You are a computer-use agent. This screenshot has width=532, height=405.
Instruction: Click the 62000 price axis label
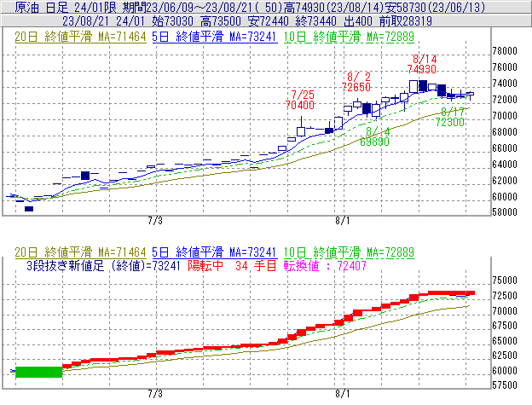coord(505,181)
